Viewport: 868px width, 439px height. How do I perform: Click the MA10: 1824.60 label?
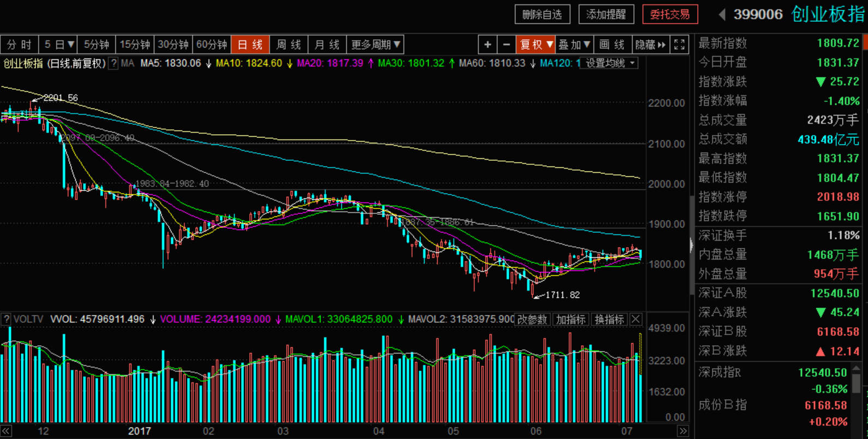[x=249, y=63]
